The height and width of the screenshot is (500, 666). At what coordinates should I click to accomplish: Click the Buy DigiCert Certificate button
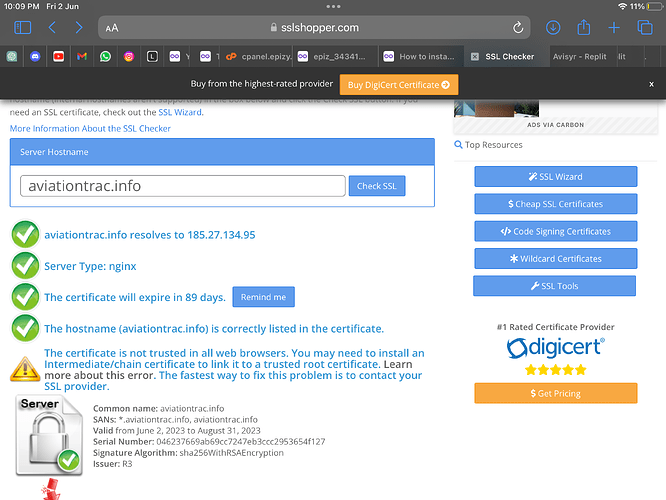[x=399, y=85]
